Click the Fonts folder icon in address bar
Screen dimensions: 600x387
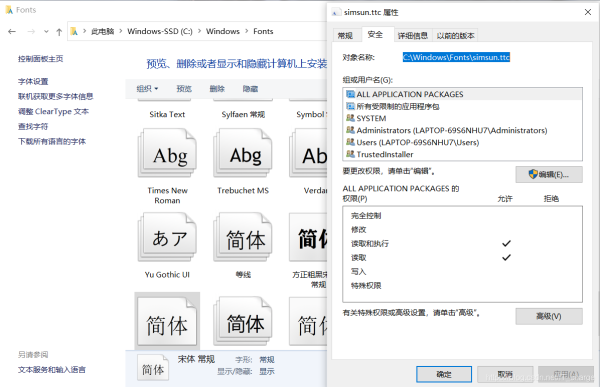(x=74, y=31)
